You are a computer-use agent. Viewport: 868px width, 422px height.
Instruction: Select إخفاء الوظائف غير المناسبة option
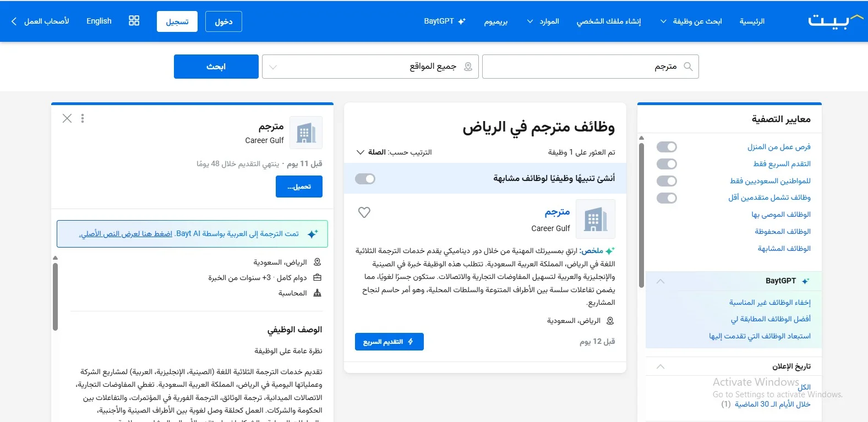[770, 303]
